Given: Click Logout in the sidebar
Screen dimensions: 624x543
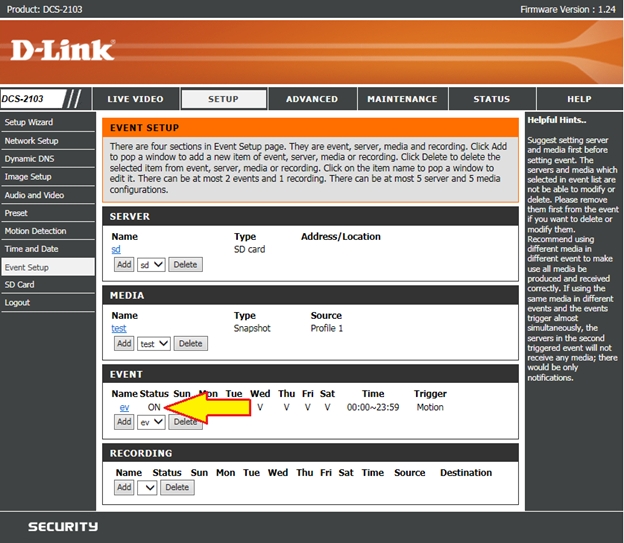Looking at the screenshot, I should (17, 303).
